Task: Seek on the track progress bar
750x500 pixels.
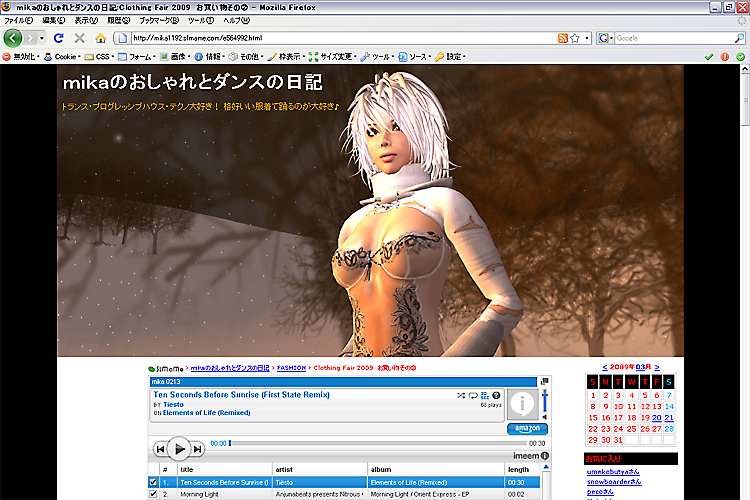Action: click(x=378, y=443)
